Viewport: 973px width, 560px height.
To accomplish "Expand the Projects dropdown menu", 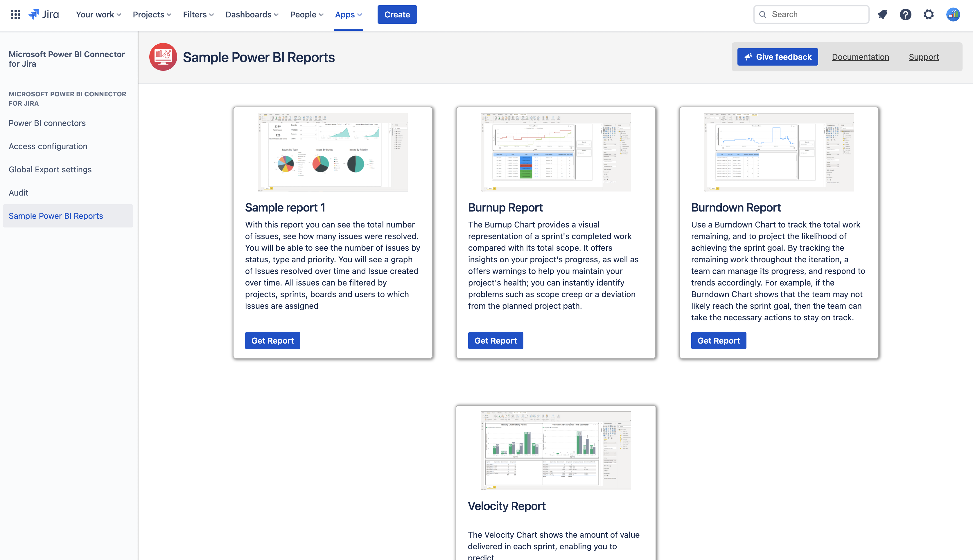I will pos(149,14).
